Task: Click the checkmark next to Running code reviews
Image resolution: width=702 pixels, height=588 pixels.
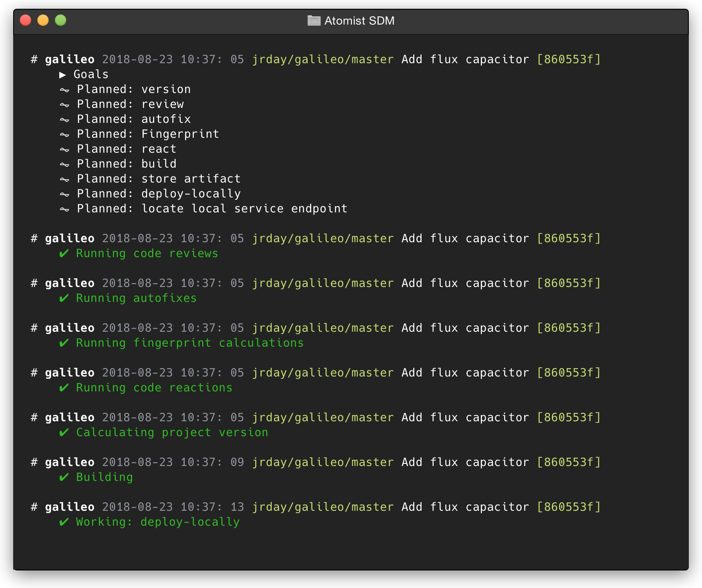Action: 64,254
